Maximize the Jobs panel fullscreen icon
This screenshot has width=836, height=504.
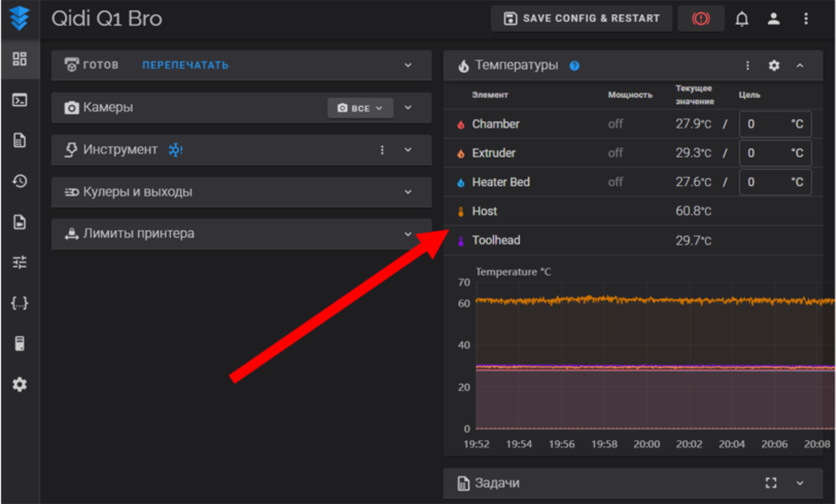[x=771, y=483]
